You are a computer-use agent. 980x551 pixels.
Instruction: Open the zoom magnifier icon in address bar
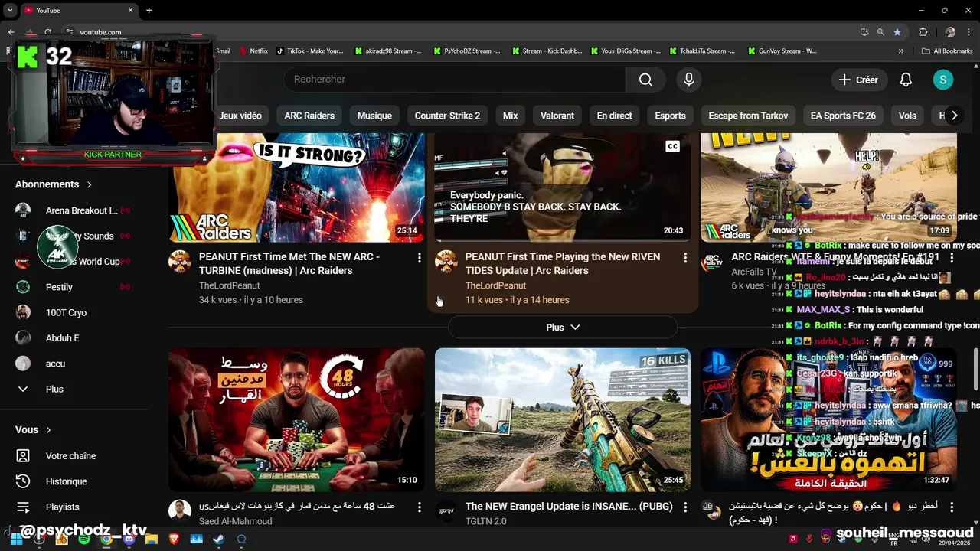tap(880, 32)
